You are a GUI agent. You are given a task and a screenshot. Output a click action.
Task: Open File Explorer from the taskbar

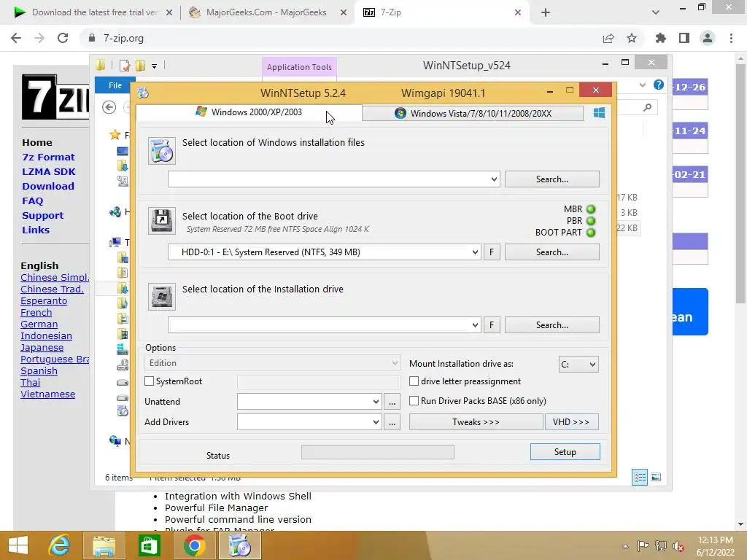point(104,545)
